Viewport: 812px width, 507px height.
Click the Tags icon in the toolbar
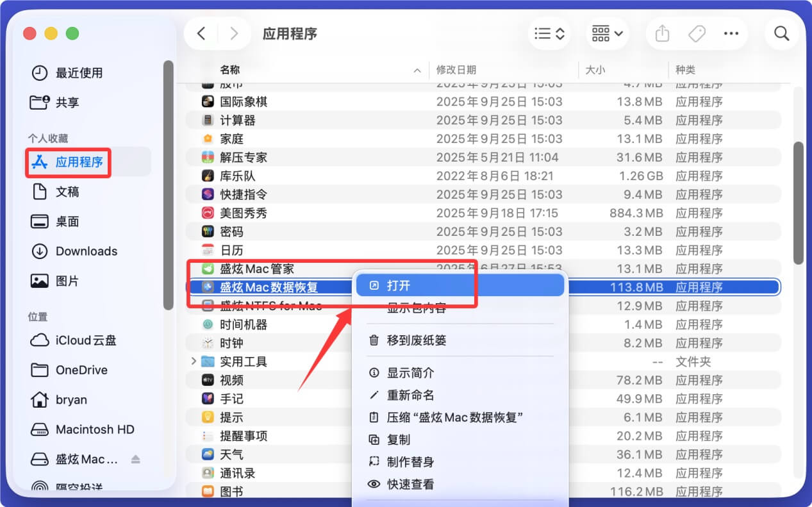point(697,33)
